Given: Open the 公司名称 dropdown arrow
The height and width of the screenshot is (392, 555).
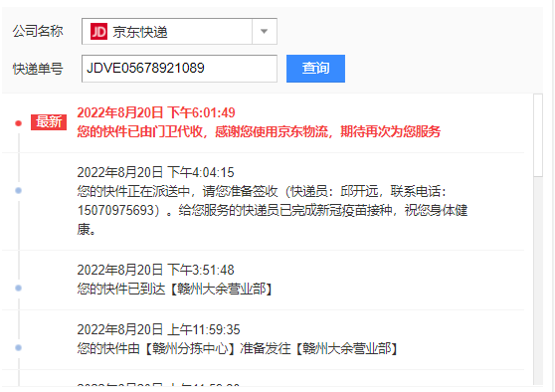Looking at the screenshot, I should pyautogui.click(x=264, y=32).
